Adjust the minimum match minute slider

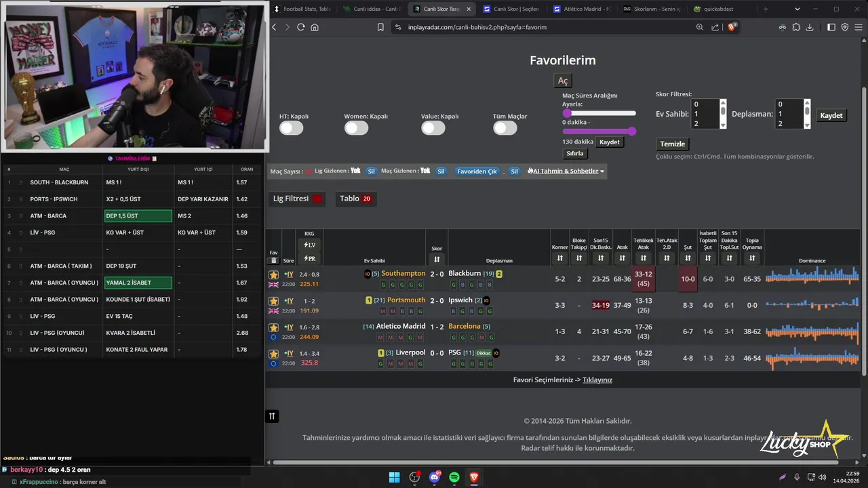tap(567, 113)
